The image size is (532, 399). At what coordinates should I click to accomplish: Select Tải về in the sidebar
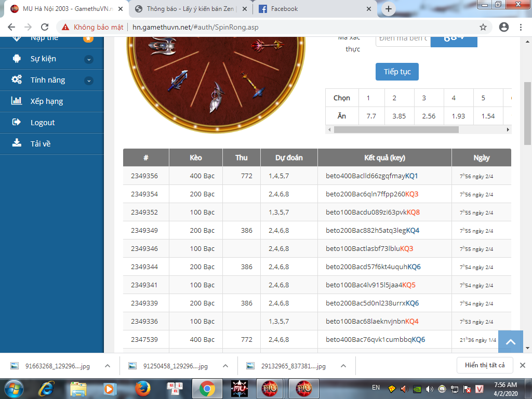(x=40, y=144)
